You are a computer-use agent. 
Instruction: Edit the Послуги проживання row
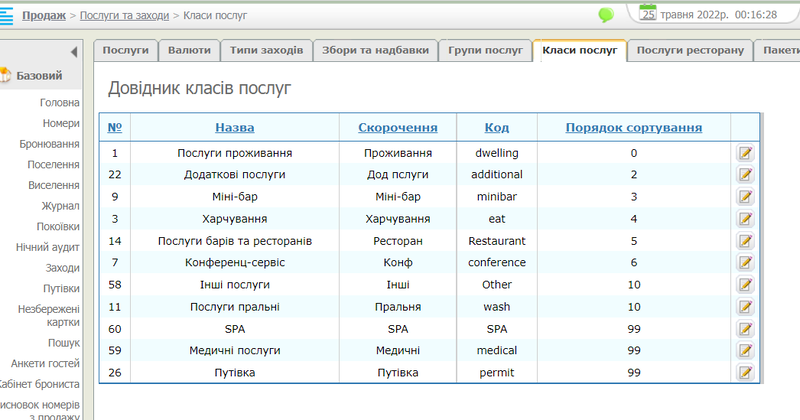(745, 153)
